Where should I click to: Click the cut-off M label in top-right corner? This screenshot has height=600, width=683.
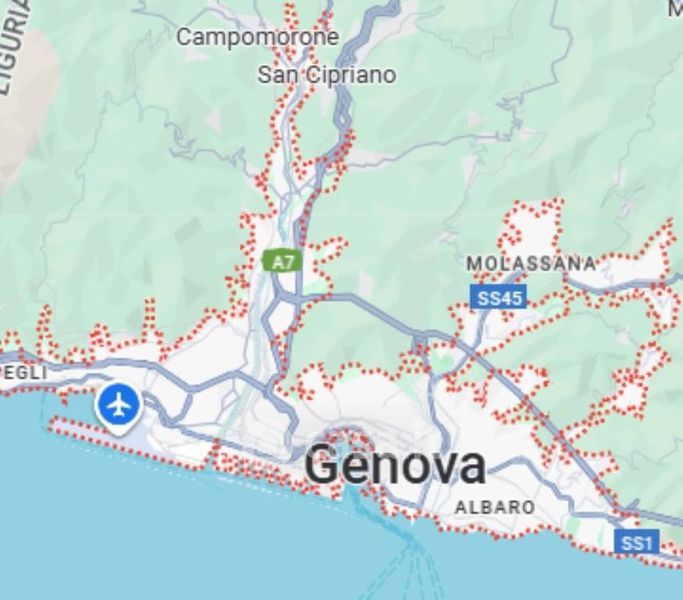[675, 8]
